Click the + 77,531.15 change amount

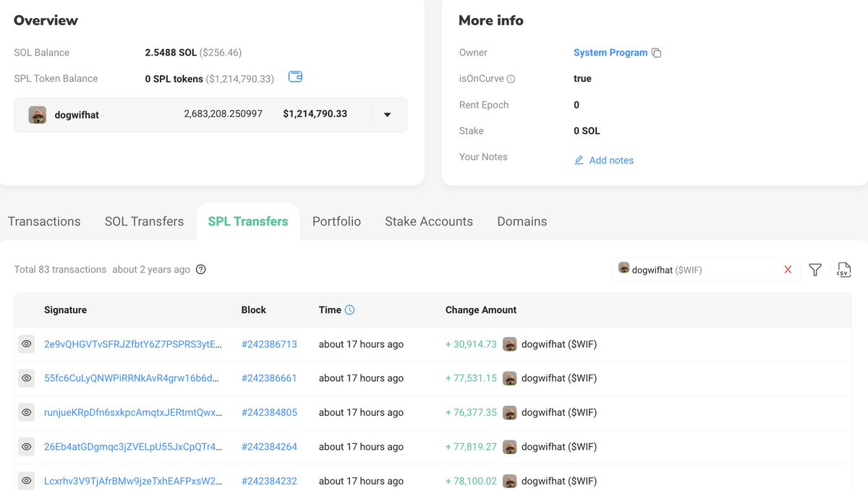coord(471,378)
